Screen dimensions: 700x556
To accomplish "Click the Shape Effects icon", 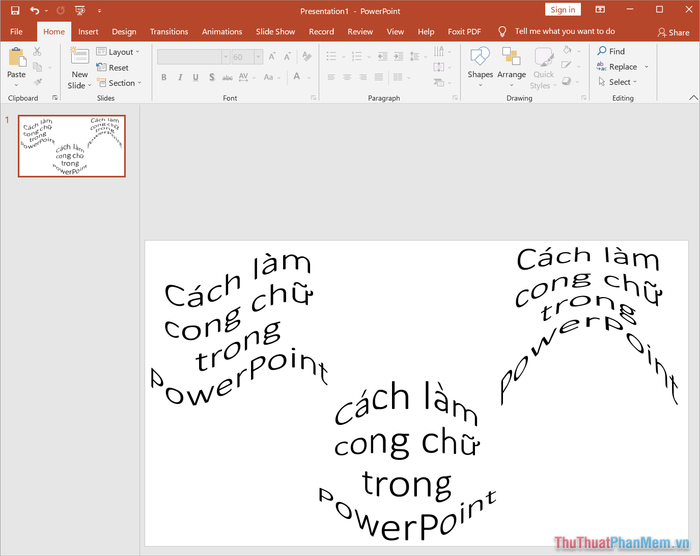I will point(567,81).
